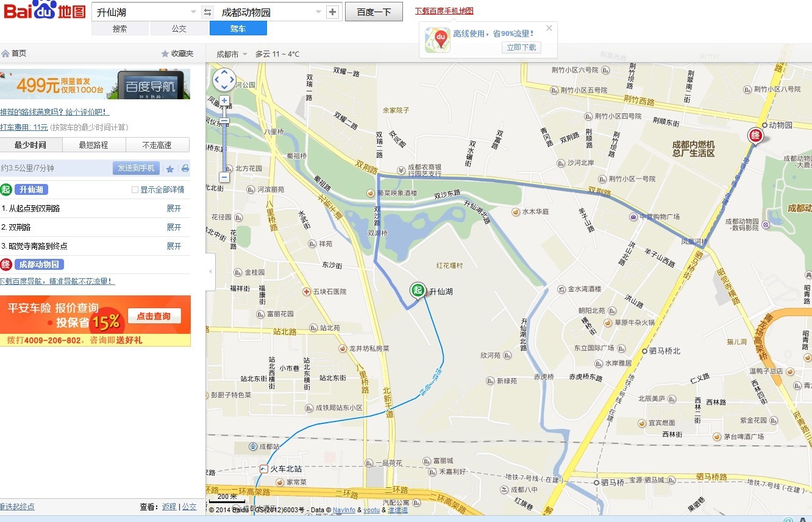
Task: Click the green start marker on the map
Action: click(x=418, y=290)
